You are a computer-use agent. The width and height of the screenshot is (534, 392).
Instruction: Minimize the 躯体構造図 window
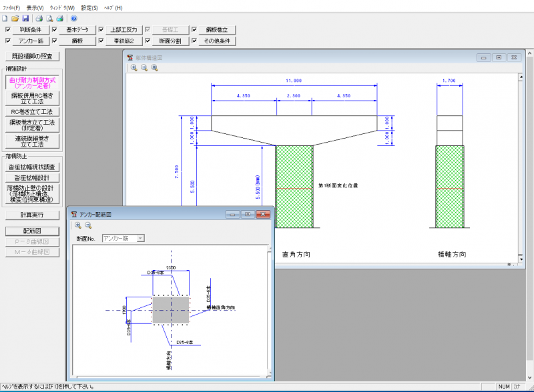[483, 57]
